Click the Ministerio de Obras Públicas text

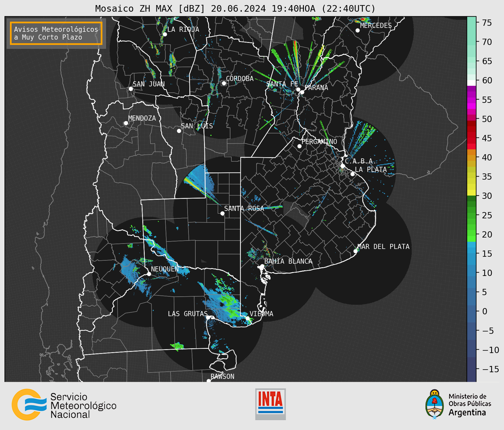pos(470,400)
